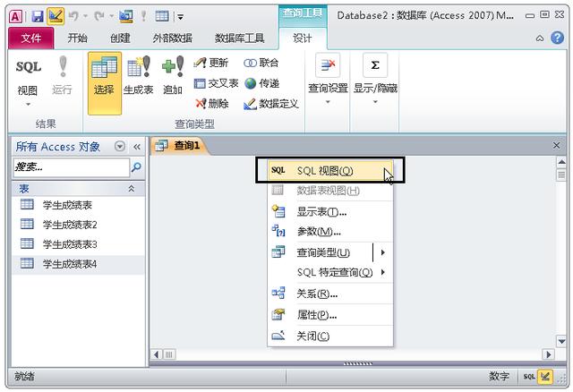Open the 查询类型(U) submenu

330,252
